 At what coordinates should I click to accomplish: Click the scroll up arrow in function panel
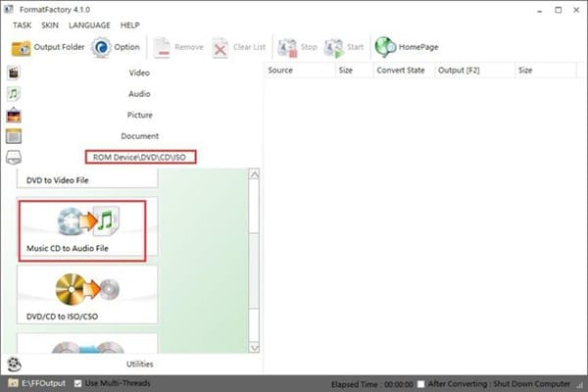[254, 174]
